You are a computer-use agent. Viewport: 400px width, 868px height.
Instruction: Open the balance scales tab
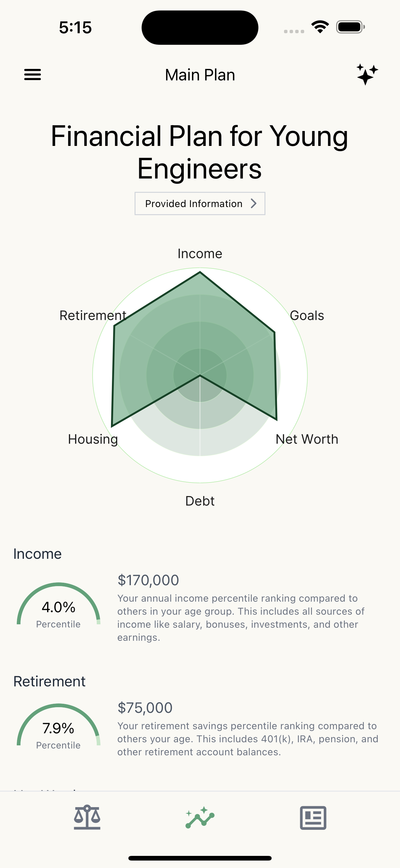87,817
